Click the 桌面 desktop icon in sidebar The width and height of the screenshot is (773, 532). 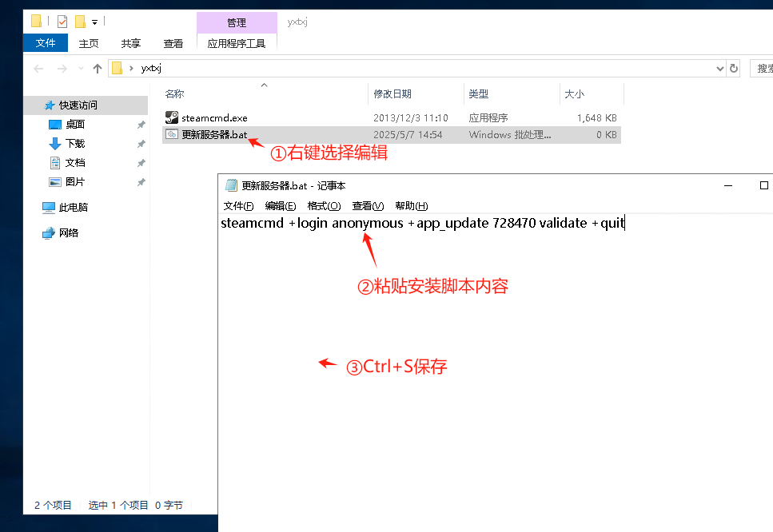pos(54,124)
